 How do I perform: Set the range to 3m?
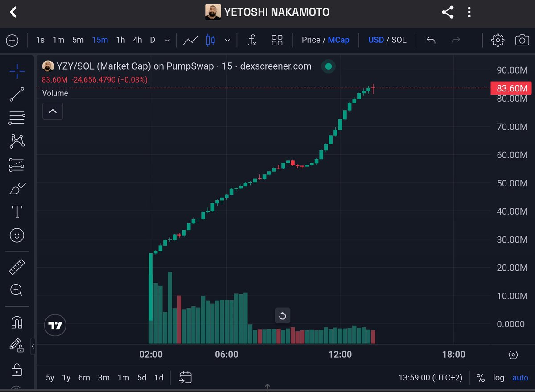(x=104, y=378)
